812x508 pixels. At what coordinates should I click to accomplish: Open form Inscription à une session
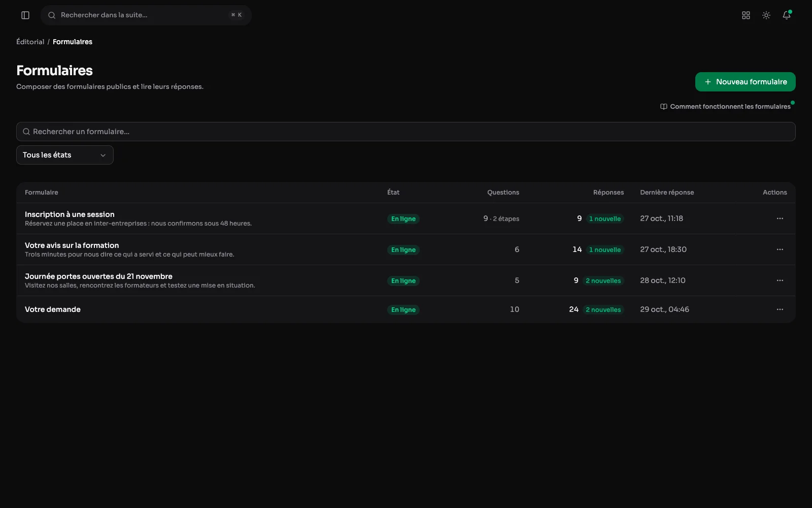pos(70,214)
